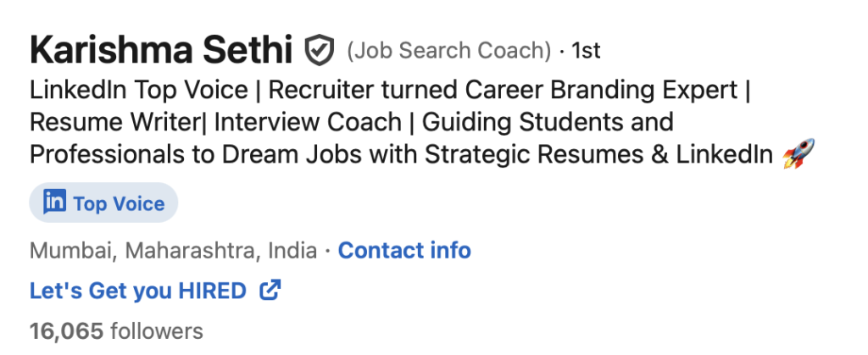Image resolution: width=868 pixels, height=355 pixels.
Task: Click "LinkedIn Top Voice" in the headline
Action: [x=139, y=90]
